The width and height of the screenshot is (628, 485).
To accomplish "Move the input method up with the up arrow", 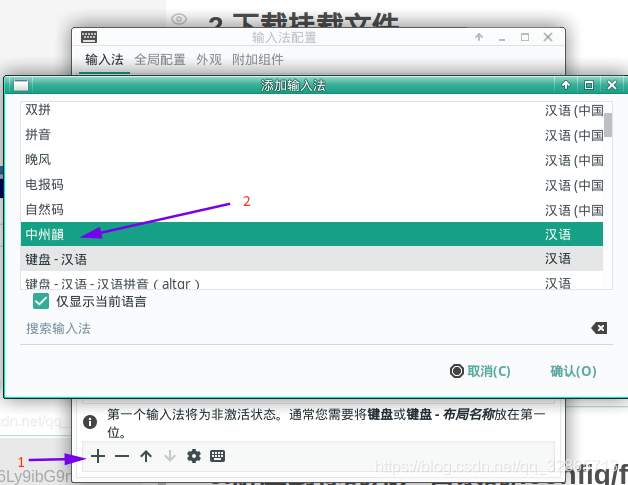I will [146, 456].
